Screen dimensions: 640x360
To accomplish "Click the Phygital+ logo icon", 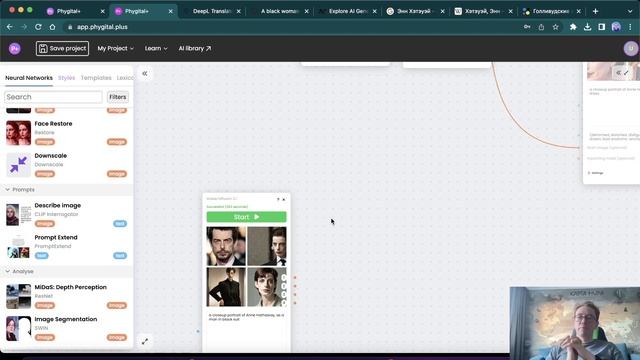I will (15, 49).
